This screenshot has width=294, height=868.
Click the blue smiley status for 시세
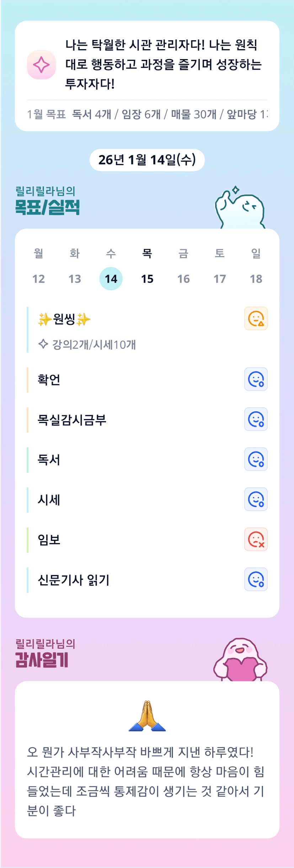(x=256, y=499)
